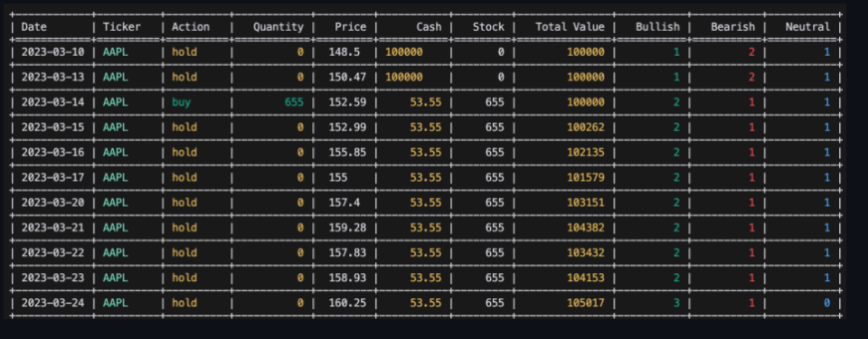Image resolution: width=868 pixels, height=339 pixels.
Task: Click the total value 104382
Action: (x=586, y=228)
